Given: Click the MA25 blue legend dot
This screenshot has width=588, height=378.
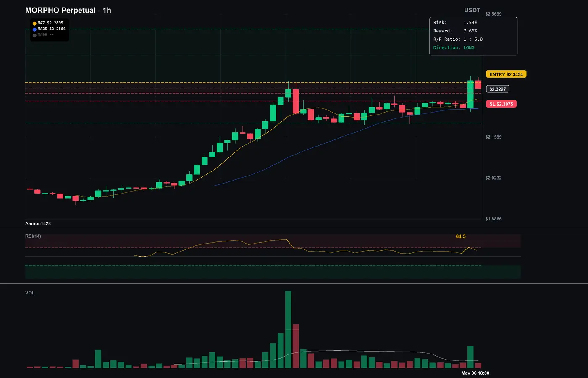Looking at the screenshot, I should [34, 29].
